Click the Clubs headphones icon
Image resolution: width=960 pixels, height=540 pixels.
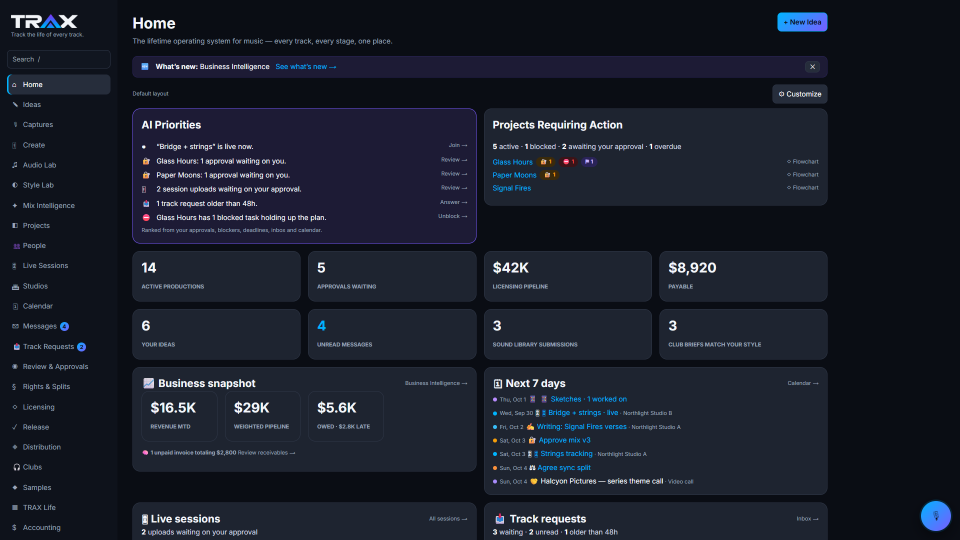(17, 467)
